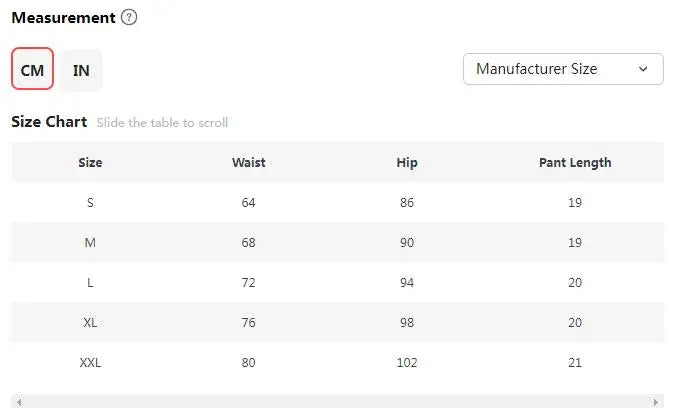Switch measurements to IN units
This screenshot has height=408, width=673.
pos(81,70)
